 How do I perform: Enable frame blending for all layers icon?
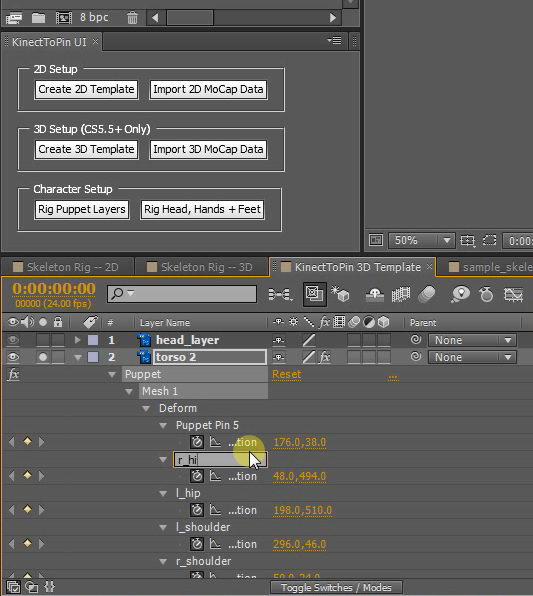coord(401,294)
